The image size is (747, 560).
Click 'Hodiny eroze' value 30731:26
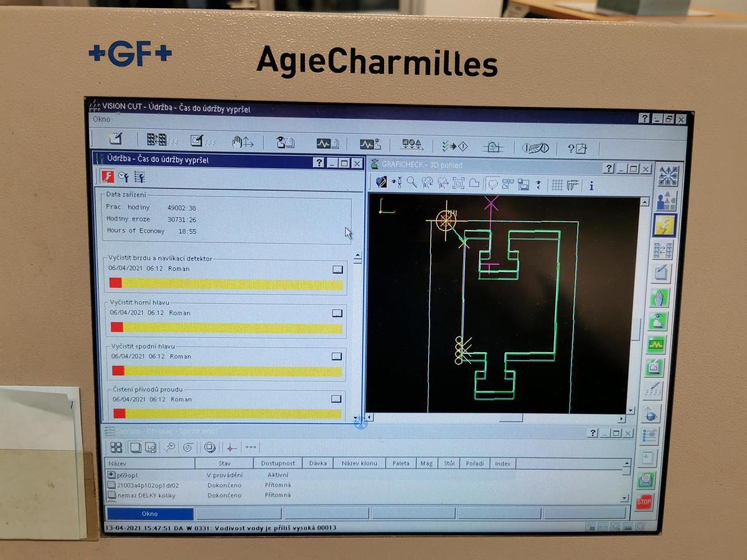(x=182, y=219)
